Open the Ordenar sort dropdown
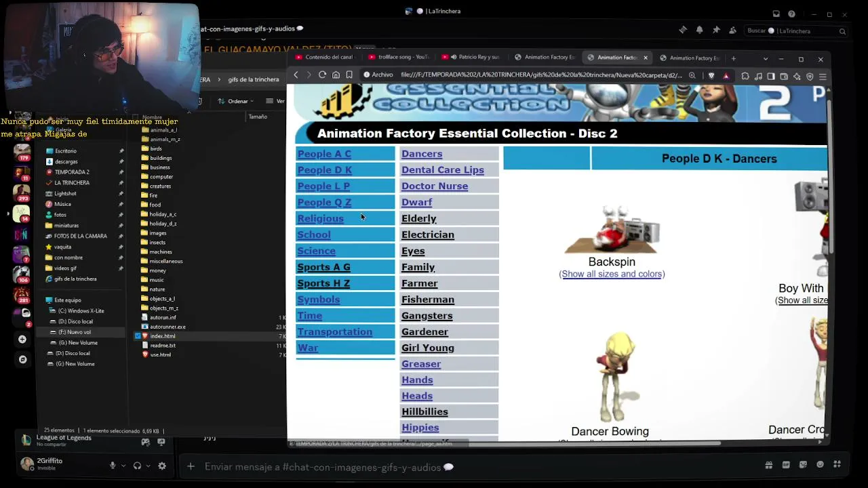The image size is (868, 488). pos(236,101)
